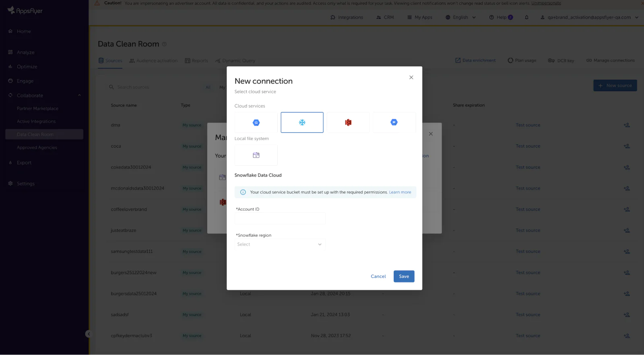Image resolution: width=644 pixels, height=355 pixels.
Task: Open Approved Agencies
Action: pos(37,147)
